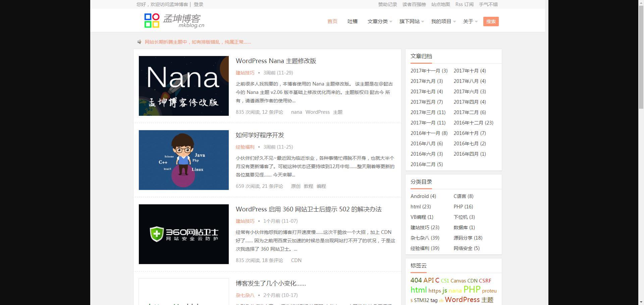Image resolution: width=644 pixels, height=305 pixels.
Task: Click the CSRF tag in tag cloud
Action: click(x=485, y=281)
